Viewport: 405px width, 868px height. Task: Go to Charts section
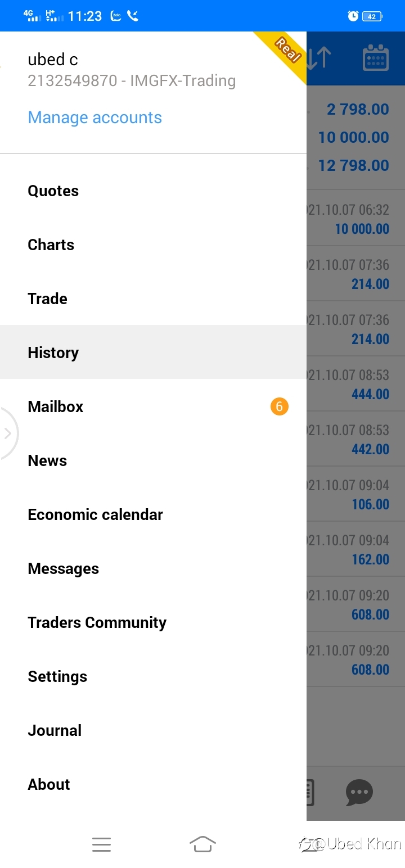click(153, 245)
